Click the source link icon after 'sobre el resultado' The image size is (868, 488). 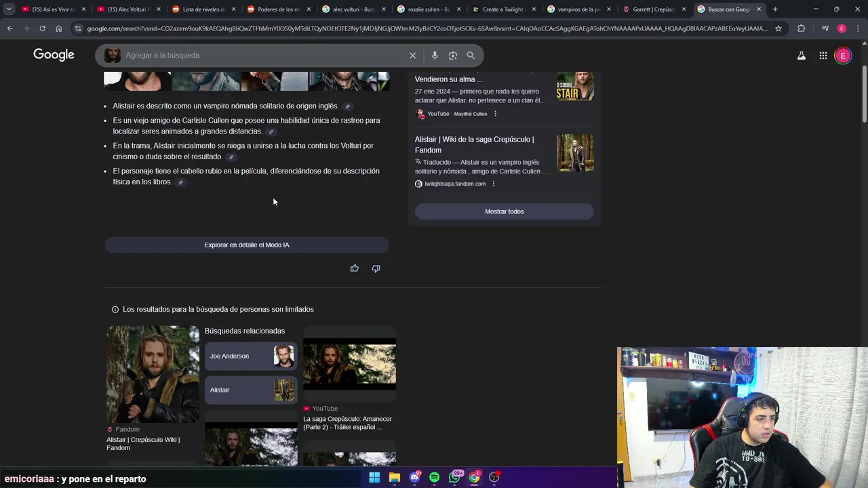pyautogui.click(x=231, y=157)
